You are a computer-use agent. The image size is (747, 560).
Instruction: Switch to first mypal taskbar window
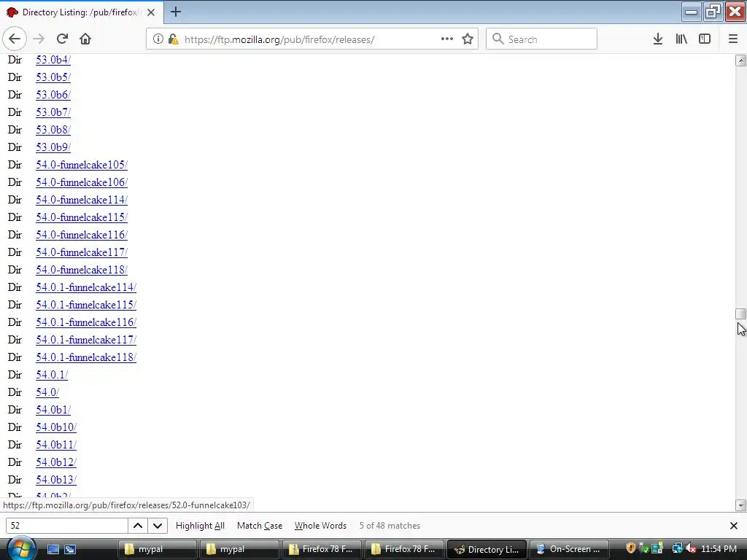[x=158, y=549]
